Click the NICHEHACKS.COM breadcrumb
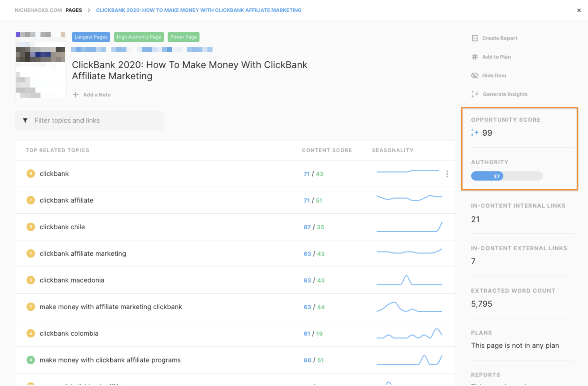This screenshot has width=588, height=386. coord(38,10)
